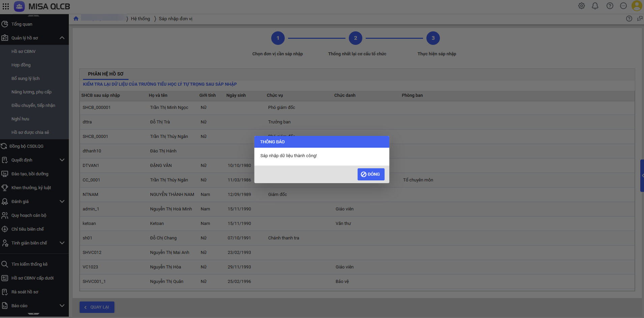The height and width of the screenshot is (318, 644).
Task: Select row SHCB_000001
Action: pyautogui.click(x=357, y=108)
